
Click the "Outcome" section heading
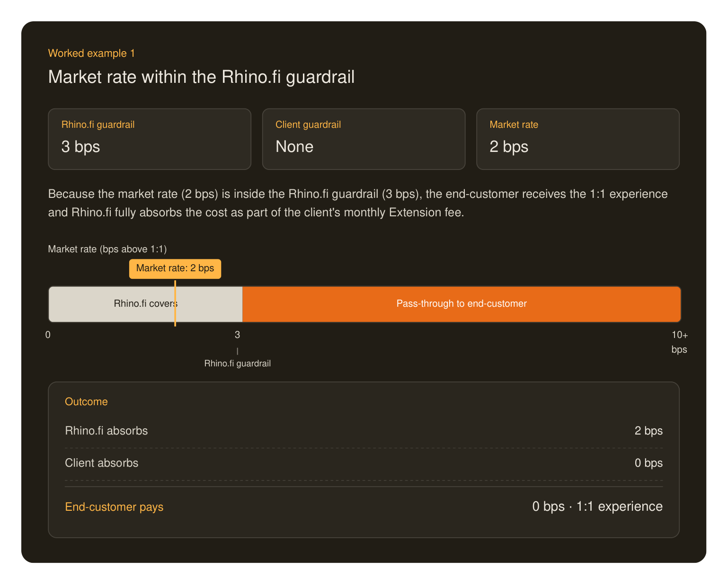click(86, 402)
